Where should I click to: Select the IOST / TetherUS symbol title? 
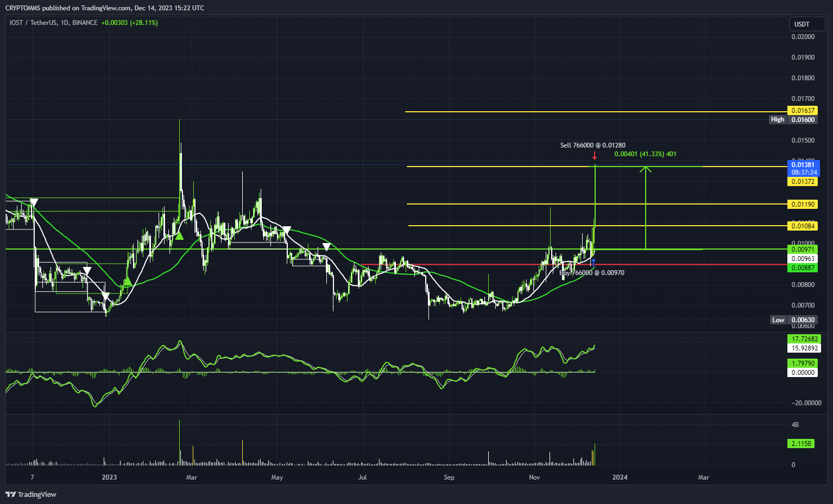54,23
